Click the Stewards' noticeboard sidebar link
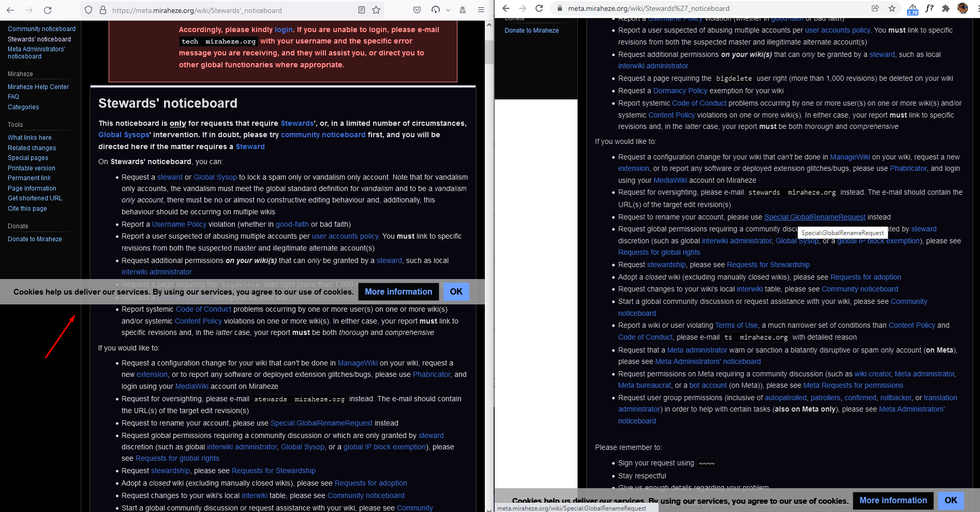This screenshot has width=980, height=512. (x=39, y=39)
